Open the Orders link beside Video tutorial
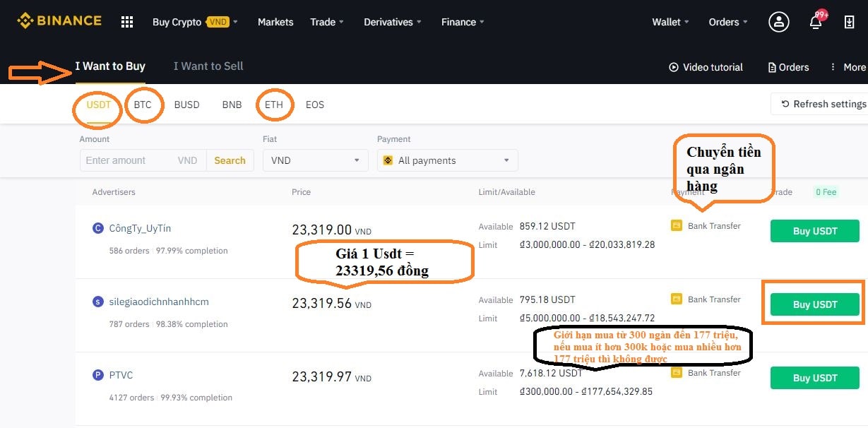 pyautogui.click(x=788, y=67)
